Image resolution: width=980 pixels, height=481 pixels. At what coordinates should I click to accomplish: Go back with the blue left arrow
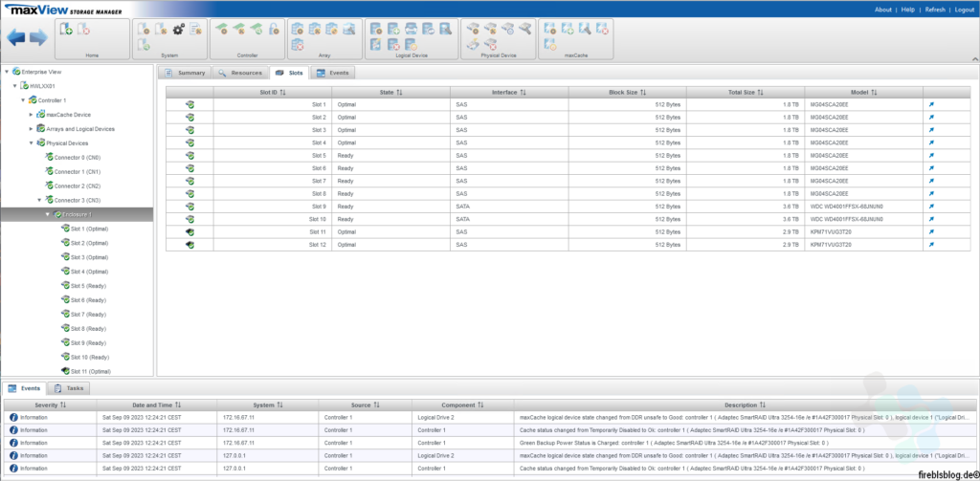[x=16, y=38]
